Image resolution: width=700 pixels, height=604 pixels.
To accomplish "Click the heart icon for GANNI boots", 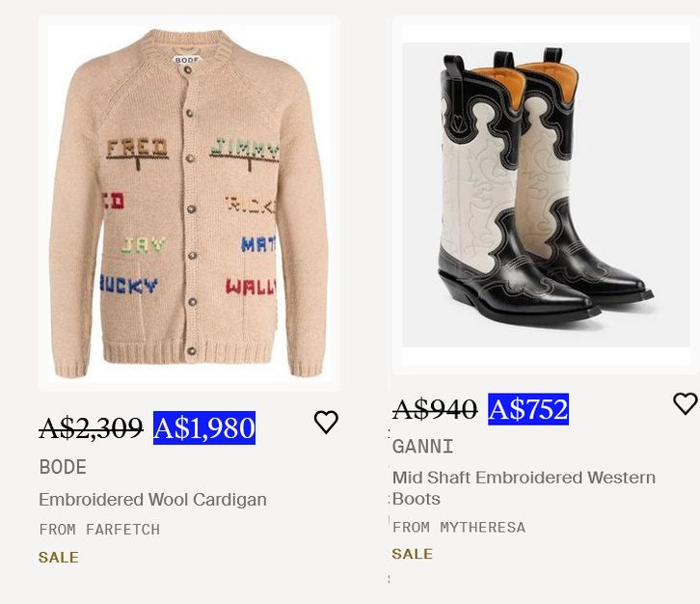I will pos(685,403).
